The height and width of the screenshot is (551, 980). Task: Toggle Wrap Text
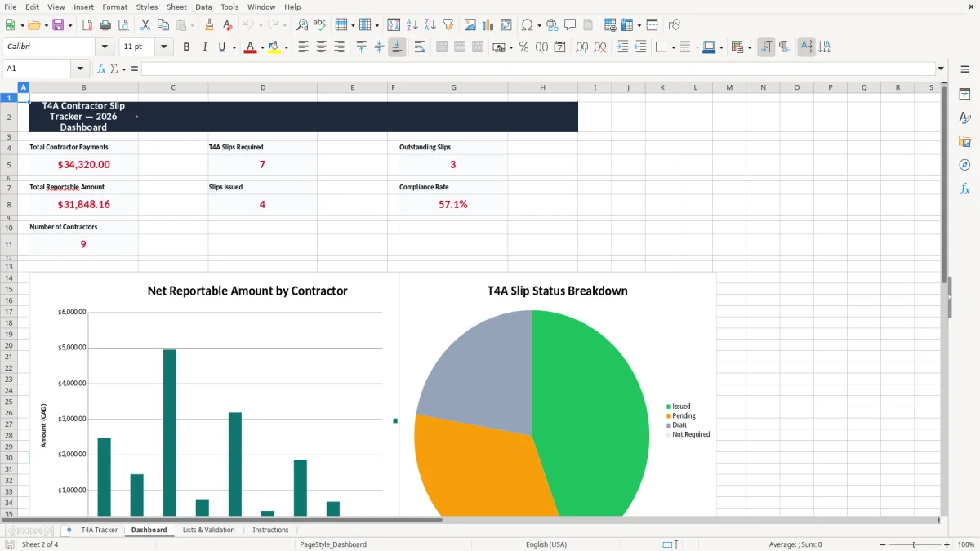coord(420,47)
